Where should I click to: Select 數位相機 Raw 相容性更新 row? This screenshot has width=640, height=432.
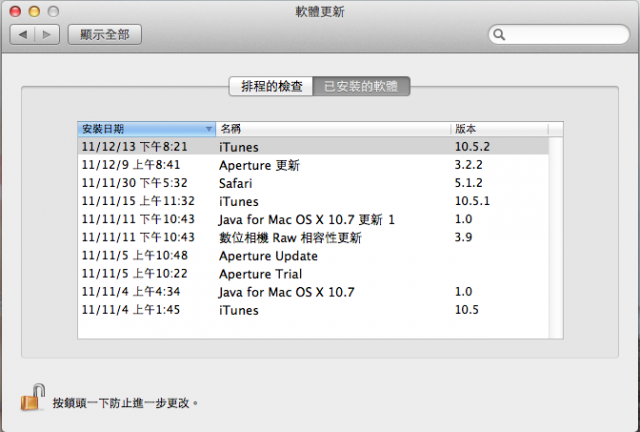coord(313,237)
